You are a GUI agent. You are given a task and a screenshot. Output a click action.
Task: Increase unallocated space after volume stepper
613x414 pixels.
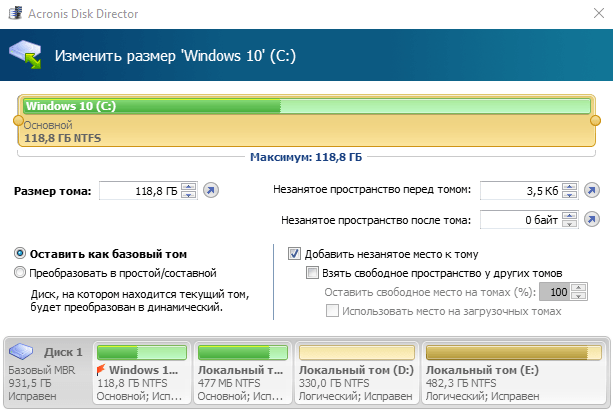[x=569, y=216]
